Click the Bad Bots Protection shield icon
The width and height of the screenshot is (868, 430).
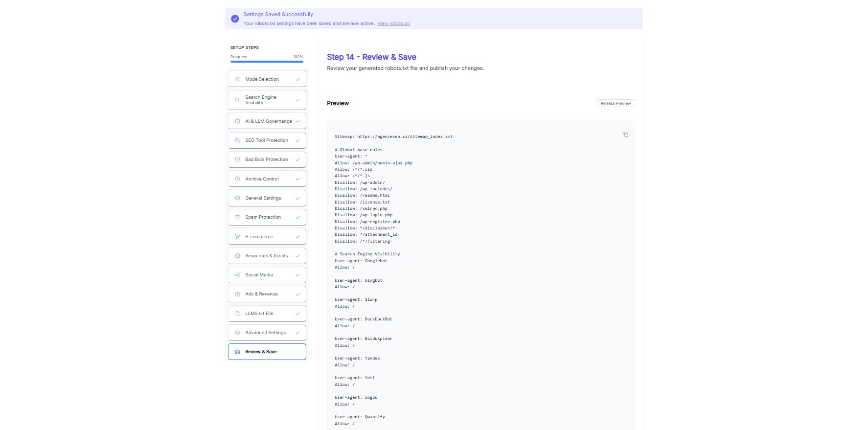tap(237, 159)
